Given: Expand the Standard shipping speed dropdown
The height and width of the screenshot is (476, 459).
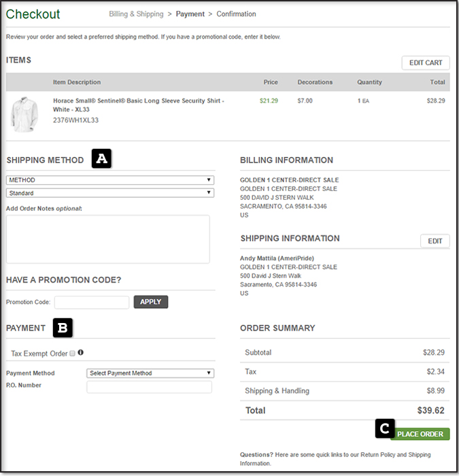Looking at the screenshot, I should coord(110,192).
